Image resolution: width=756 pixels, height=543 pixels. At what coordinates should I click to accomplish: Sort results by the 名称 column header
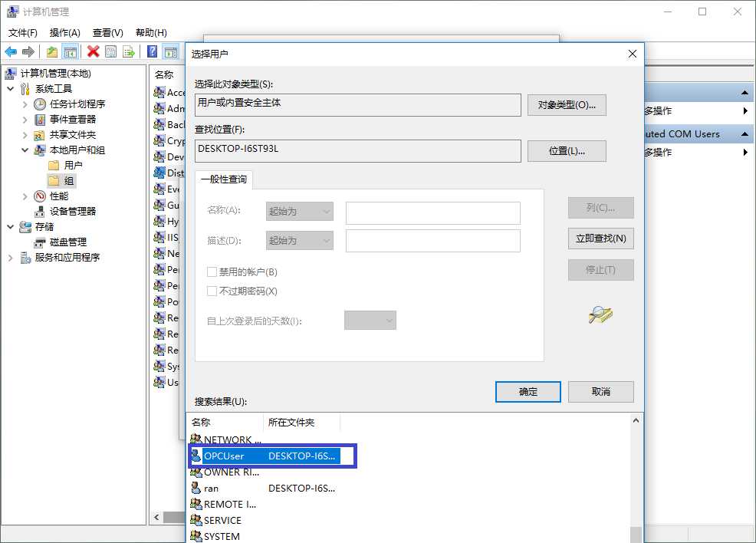coord(225,422)
